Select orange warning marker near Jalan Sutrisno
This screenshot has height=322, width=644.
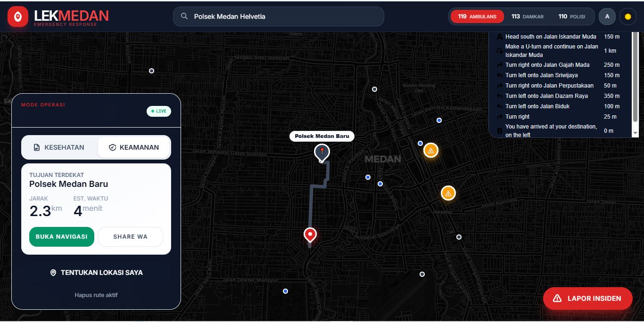[x=448, y=193]
